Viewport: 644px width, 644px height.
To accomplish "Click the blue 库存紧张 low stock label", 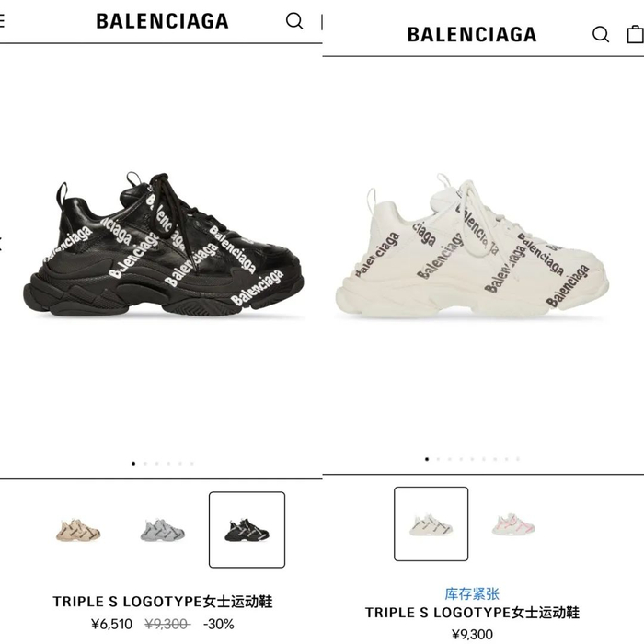I will click(472, 594).
